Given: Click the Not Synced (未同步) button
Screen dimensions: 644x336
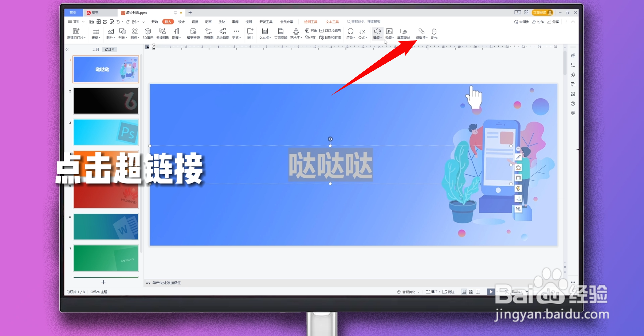Looking at the screenshot, I should (521, 22).
